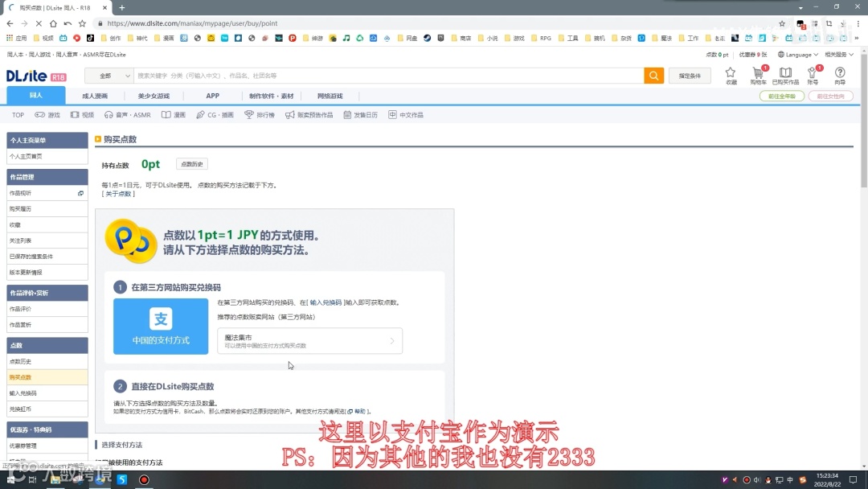Switch to the 网络游戏 tab
This screenshot has height=489, width=868.
point(330,96)
